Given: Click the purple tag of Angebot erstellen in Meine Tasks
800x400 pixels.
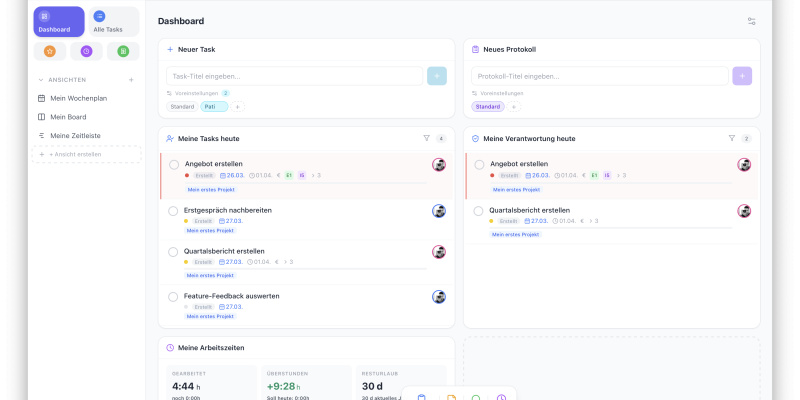Looking at the screenshot, I should 302,176.
